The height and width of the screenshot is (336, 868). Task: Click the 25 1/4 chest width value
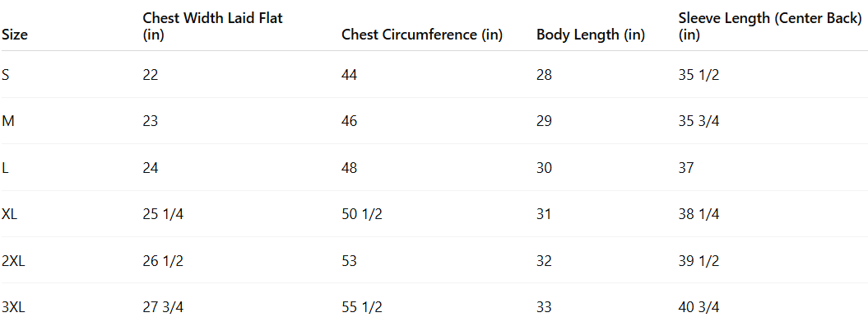[x=163, y=214]
